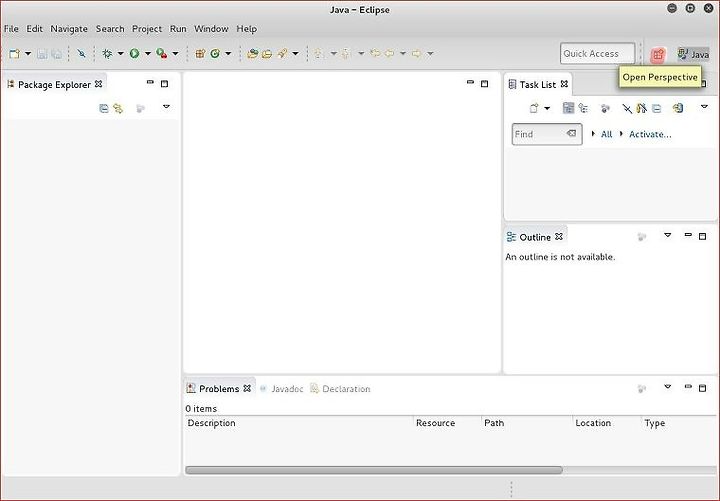Toggle Focus on Workweek in Task List
The height and width of the screenshot is (501, 720).
605,108
